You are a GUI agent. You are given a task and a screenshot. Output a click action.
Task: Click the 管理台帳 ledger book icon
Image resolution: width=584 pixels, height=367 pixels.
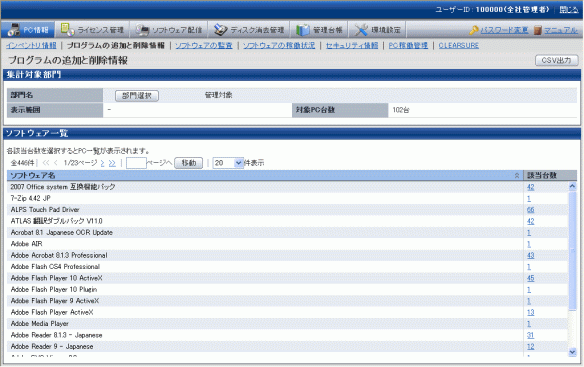pos(303,30)
